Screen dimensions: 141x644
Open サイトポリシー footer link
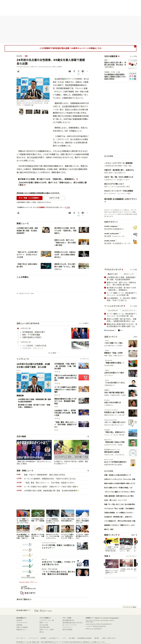pyautogui.click(x=21, y=638)
